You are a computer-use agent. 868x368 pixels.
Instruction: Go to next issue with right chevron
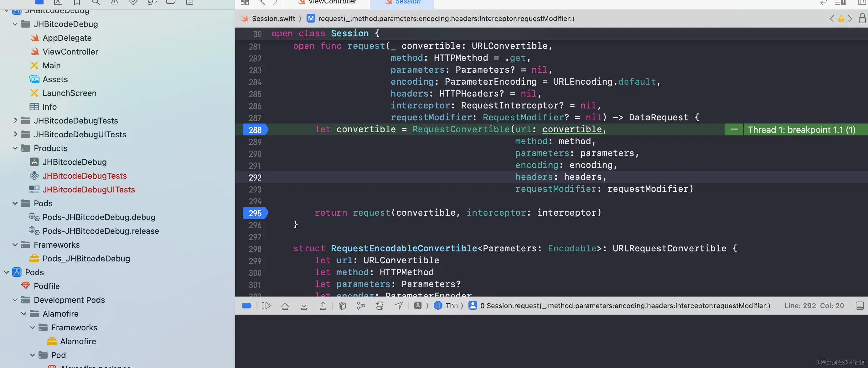(x=850, y=18)
